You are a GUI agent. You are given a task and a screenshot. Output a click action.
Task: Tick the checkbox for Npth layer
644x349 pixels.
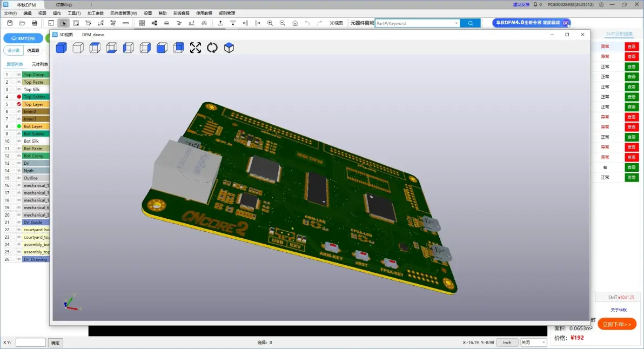(x=13, y=171)
